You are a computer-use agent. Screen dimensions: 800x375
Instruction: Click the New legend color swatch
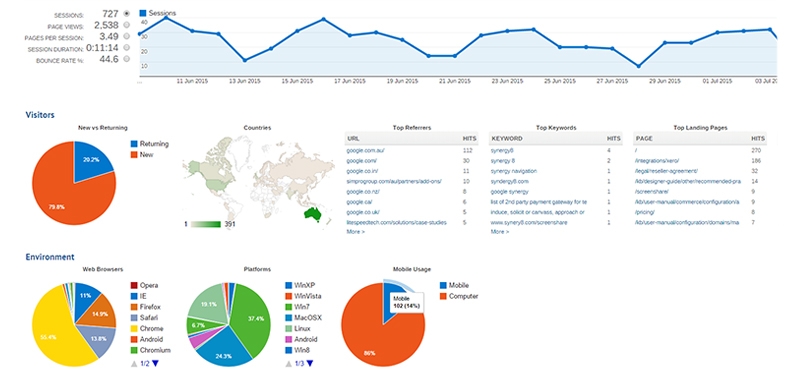coord(134,154)
